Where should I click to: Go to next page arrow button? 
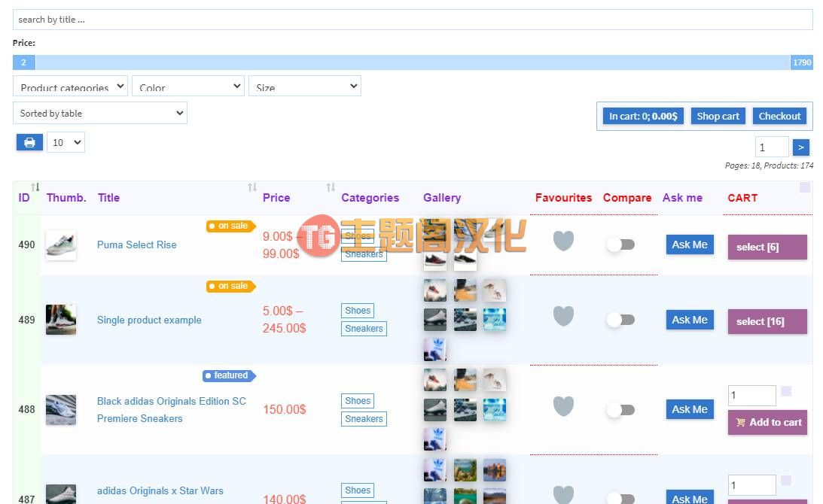801,147
